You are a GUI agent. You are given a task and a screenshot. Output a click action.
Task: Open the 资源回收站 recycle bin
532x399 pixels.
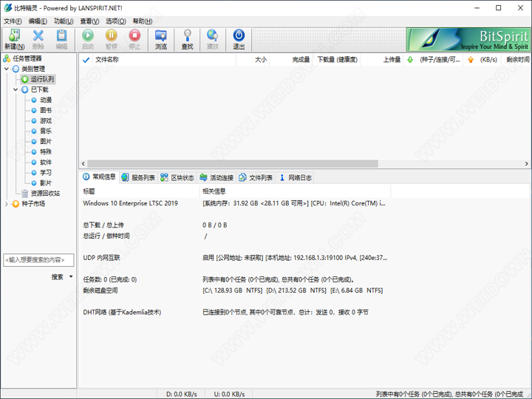41,194
